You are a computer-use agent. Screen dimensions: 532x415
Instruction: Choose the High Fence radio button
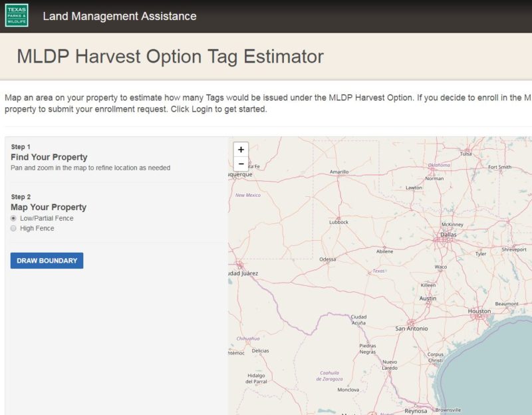tap(13, 228)
